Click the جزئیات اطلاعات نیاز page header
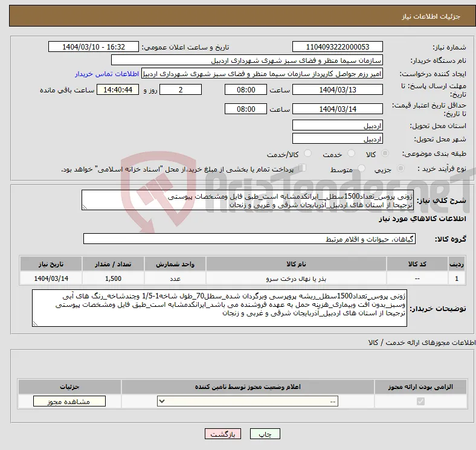 tap(431, 16)
